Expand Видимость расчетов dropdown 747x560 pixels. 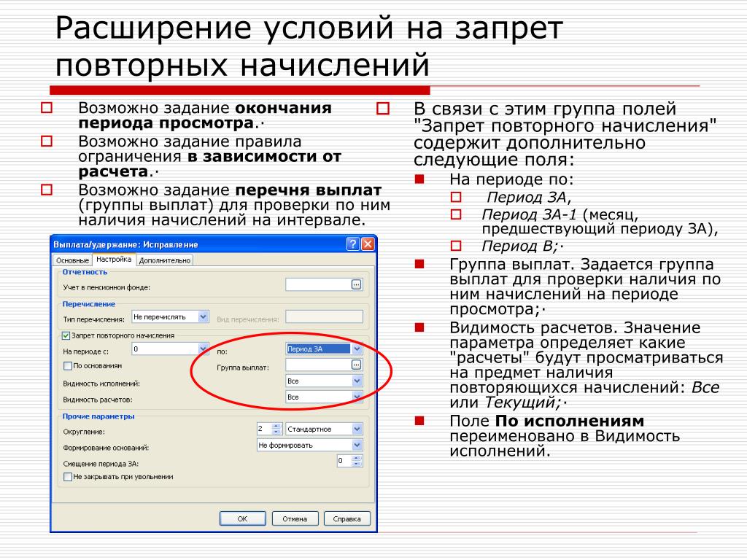(x=357, y=397)
